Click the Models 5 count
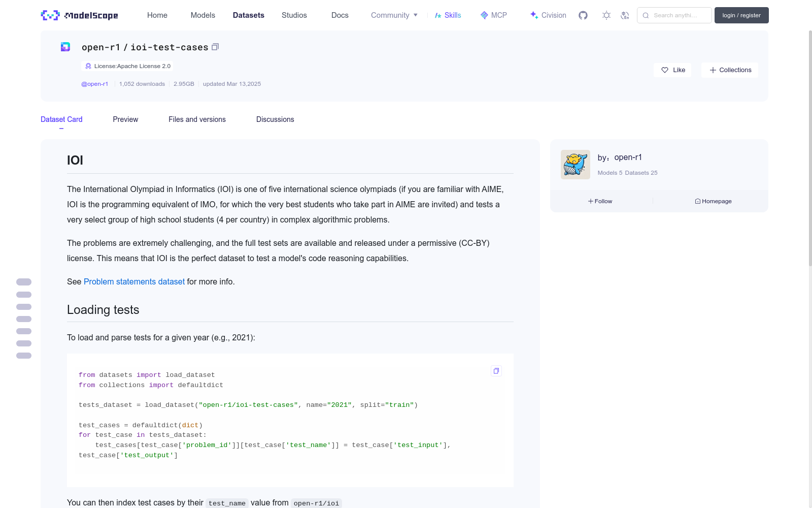The width and height of the screenshot is (812, 508). click(610, 173)
